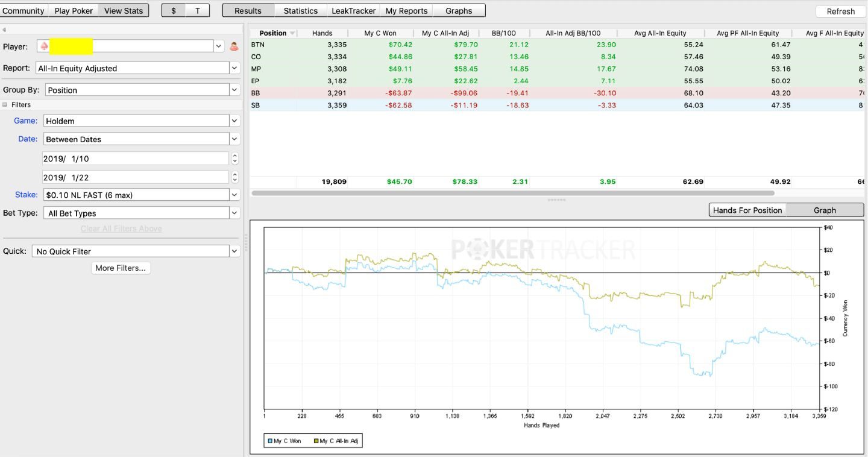The image size is (868, 457).
Task: Open the LeakTracker tab
Action: [353, 11]
